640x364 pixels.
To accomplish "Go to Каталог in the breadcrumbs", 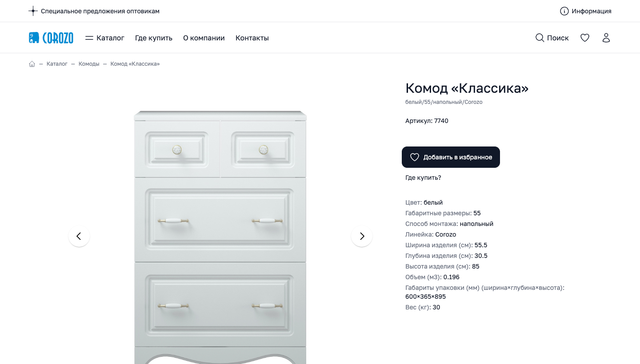I will tap(57, 64).
